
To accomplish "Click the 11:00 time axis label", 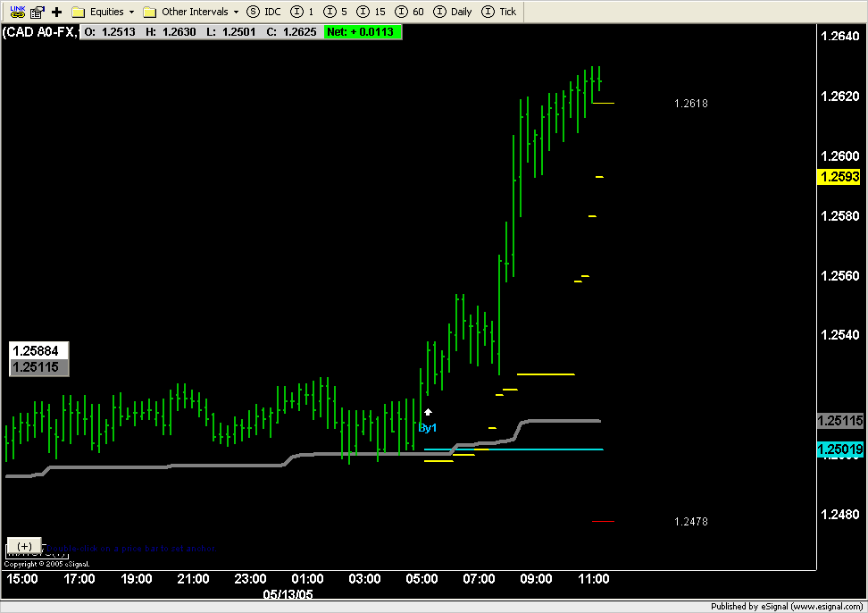I will click(594, 579).
